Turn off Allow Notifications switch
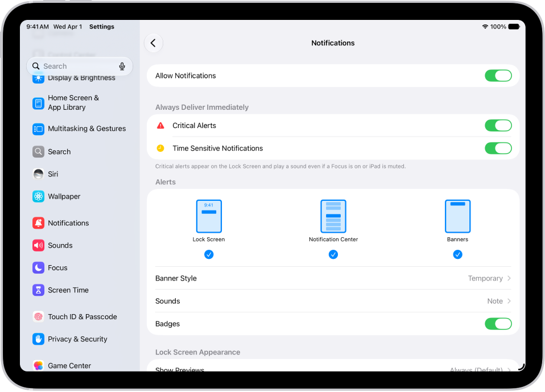 pyautogui.click(x=498, y=76)
